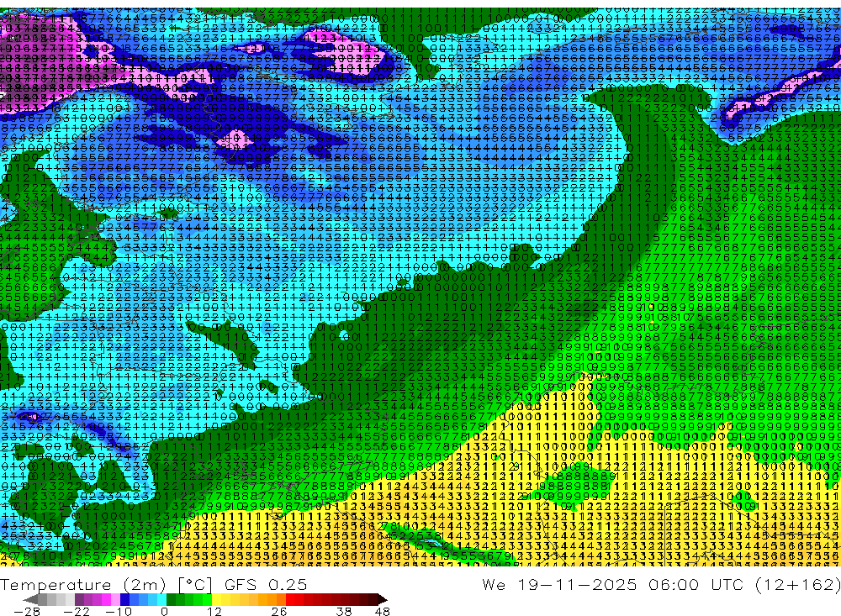Click the "We 19-11-2025 06:00 UTC" timestamp
Screen dimensions: 841x616
tap(615, 584)
